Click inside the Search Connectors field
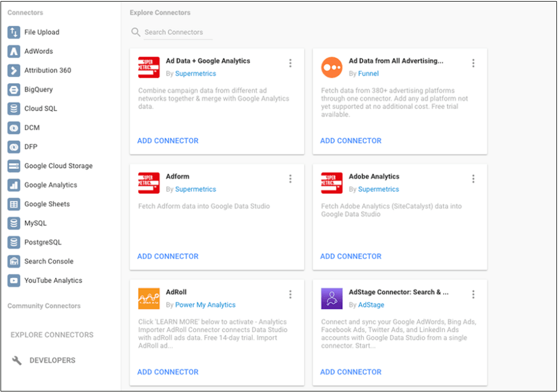The width and height of the screenshot is (558, 392). (x=178, y=32)
